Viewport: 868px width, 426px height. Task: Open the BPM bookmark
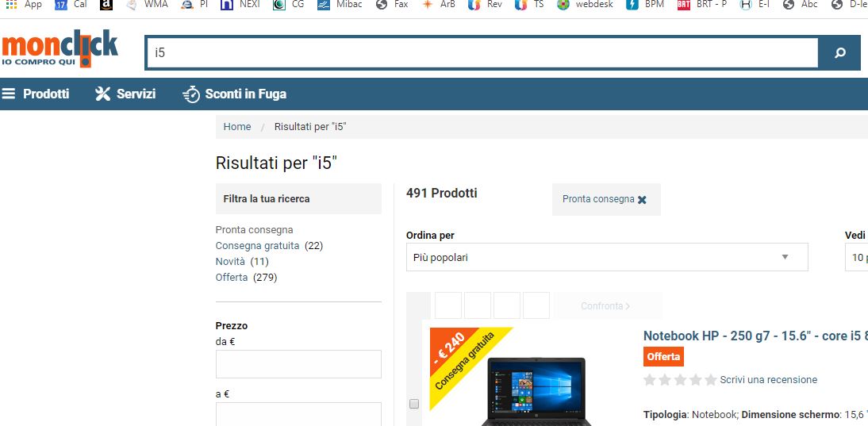point(645,5)
